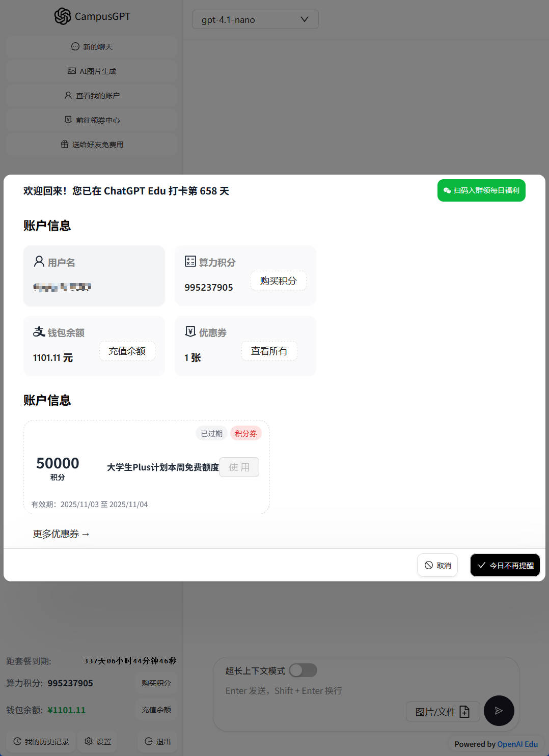Click the 取消 cancel button
549x756 pixels.
click(x=437, y=565)
